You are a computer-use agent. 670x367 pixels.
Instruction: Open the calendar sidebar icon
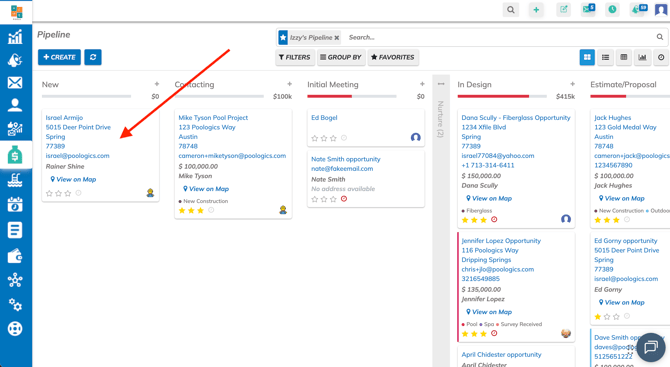15,205
